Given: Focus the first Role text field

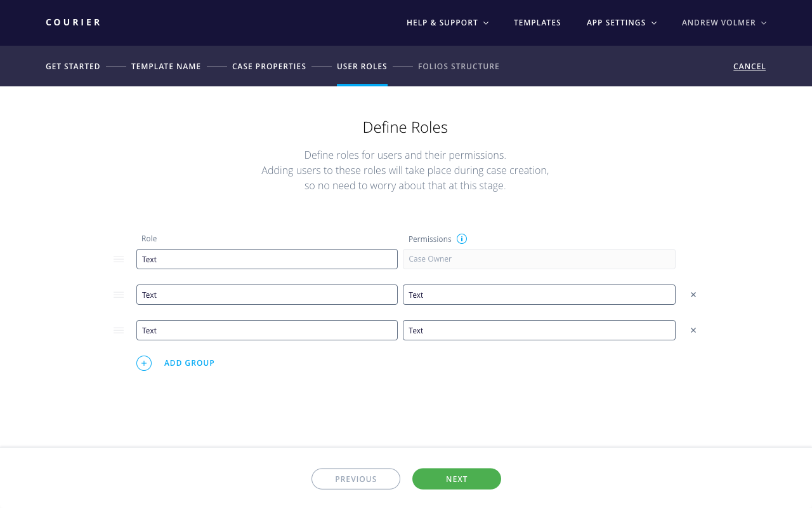Looking at the screenshot, I should pos(267,259).
